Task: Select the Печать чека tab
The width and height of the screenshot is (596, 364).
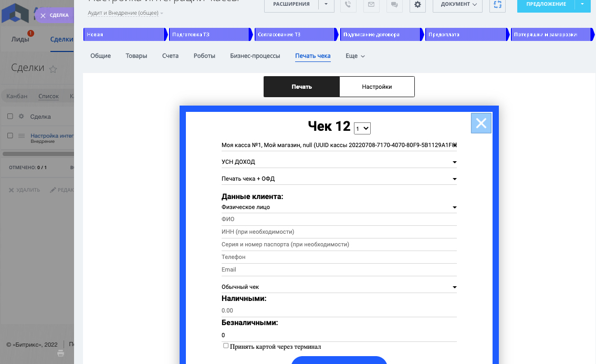Action: point(313,56)
